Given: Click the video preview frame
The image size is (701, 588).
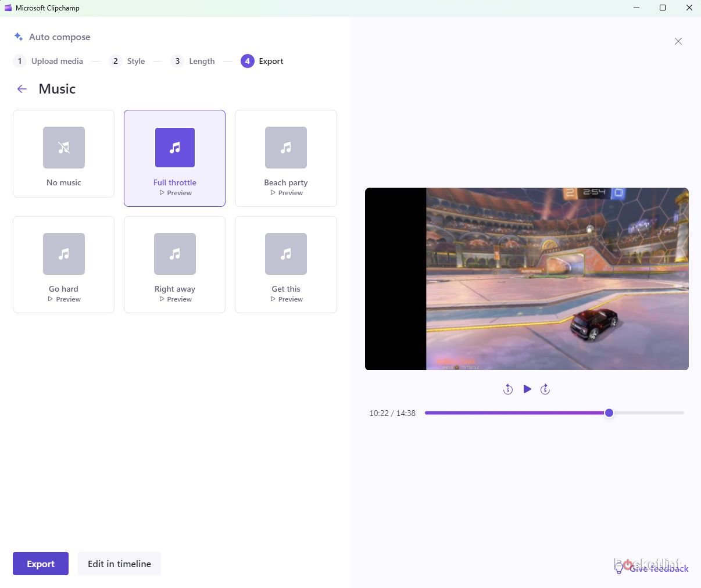Looking at the screenshot, I should pyautogui.click(x=527, y=279).
